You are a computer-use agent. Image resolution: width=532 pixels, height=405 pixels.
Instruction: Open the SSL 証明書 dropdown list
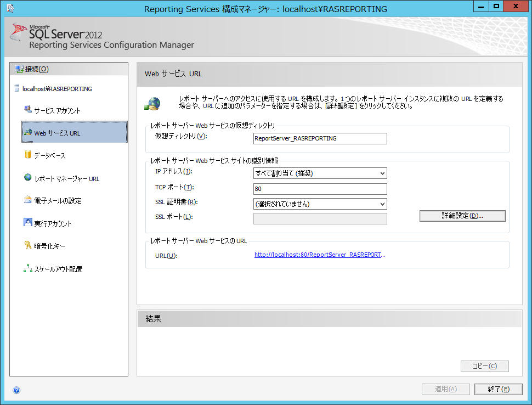coord(382,204)
